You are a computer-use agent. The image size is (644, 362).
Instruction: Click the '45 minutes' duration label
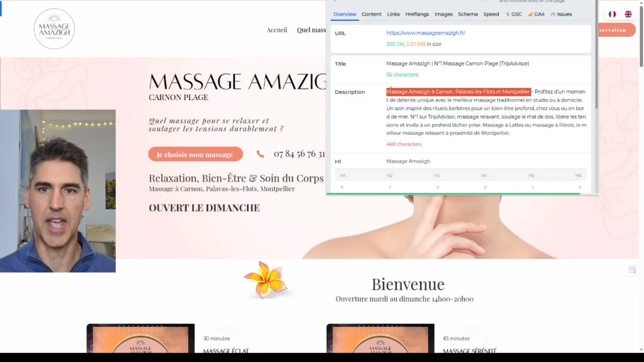pos(456,338)
